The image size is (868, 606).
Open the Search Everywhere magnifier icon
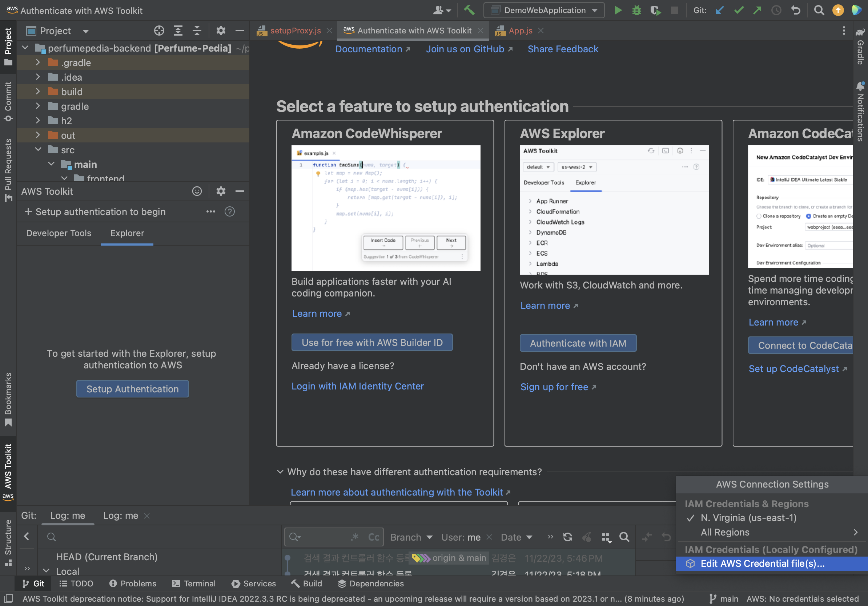[819, 10]
